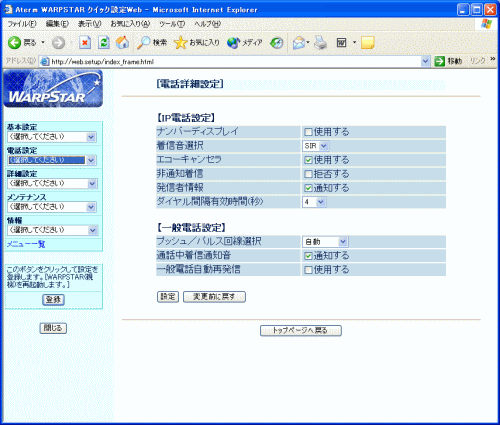Go to the Home page icon
This screenshot has width=500, height=425.
pyautogui.click(x=122, y=42)
